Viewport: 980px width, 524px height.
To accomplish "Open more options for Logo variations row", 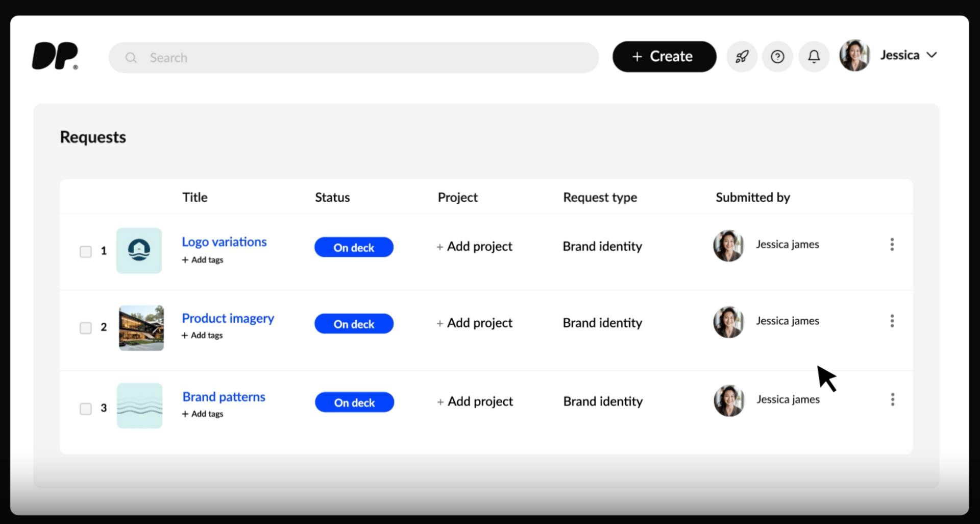I will click(892, 245).
